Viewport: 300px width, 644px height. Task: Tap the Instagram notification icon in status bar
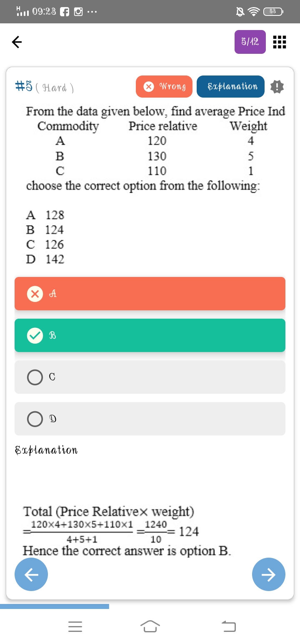tap(78, 12)
